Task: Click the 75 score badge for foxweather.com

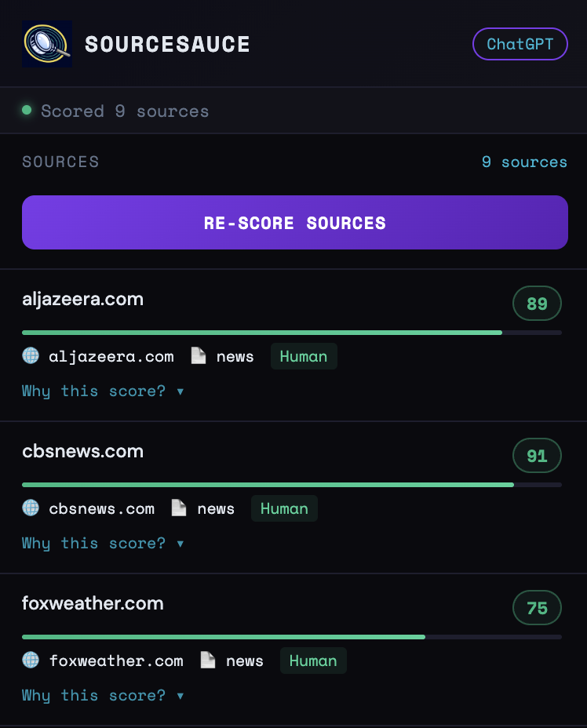Action: [x=537, y=608]
